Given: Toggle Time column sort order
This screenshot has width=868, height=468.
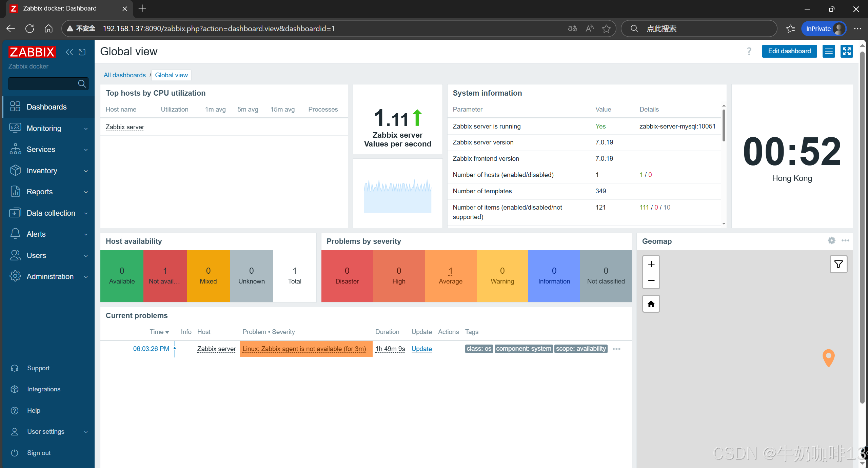Looking at the screenshot, I should coord(159,332).
